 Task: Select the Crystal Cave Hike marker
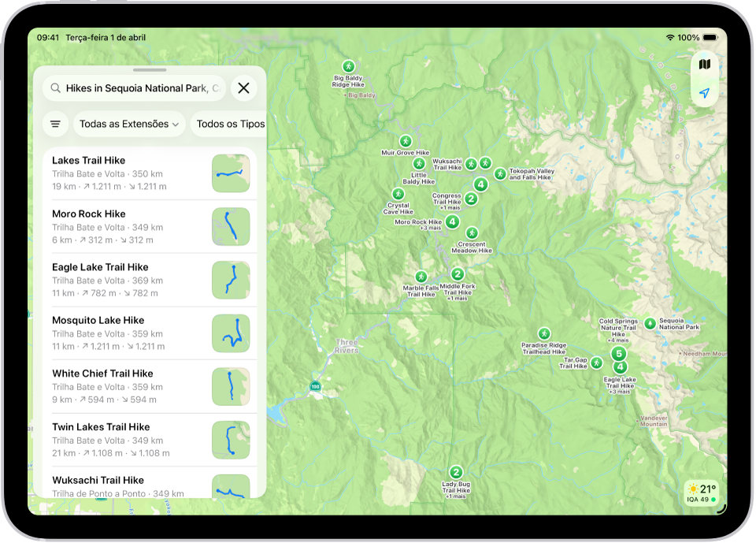398,194
